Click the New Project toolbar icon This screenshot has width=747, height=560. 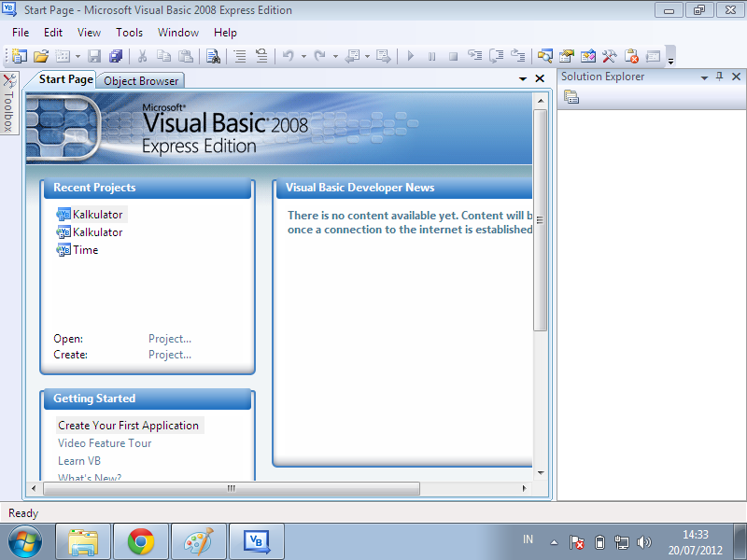click(x=20, y=56)
